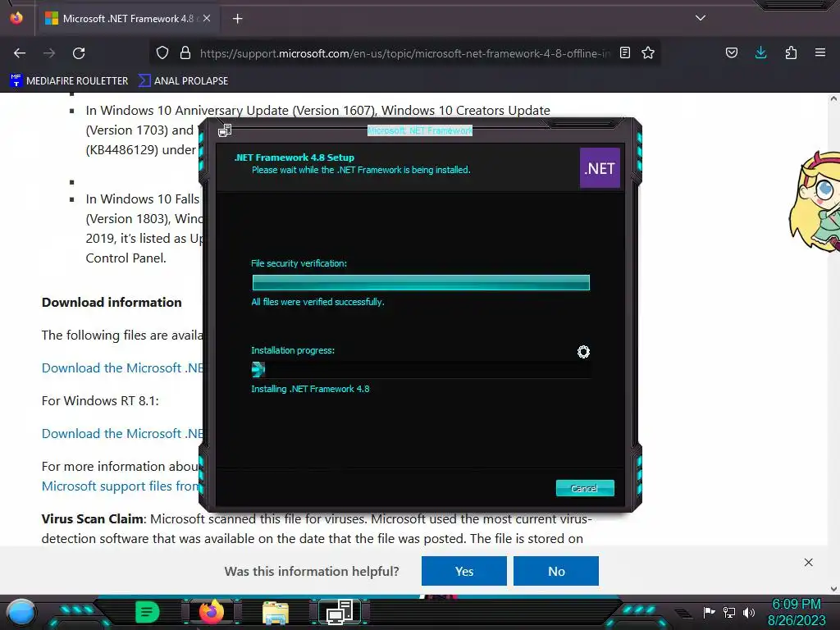Open the MEDIAFIRE ROULETTER bookmark
The width and height of the screenshot is (840, 630).
69,81
